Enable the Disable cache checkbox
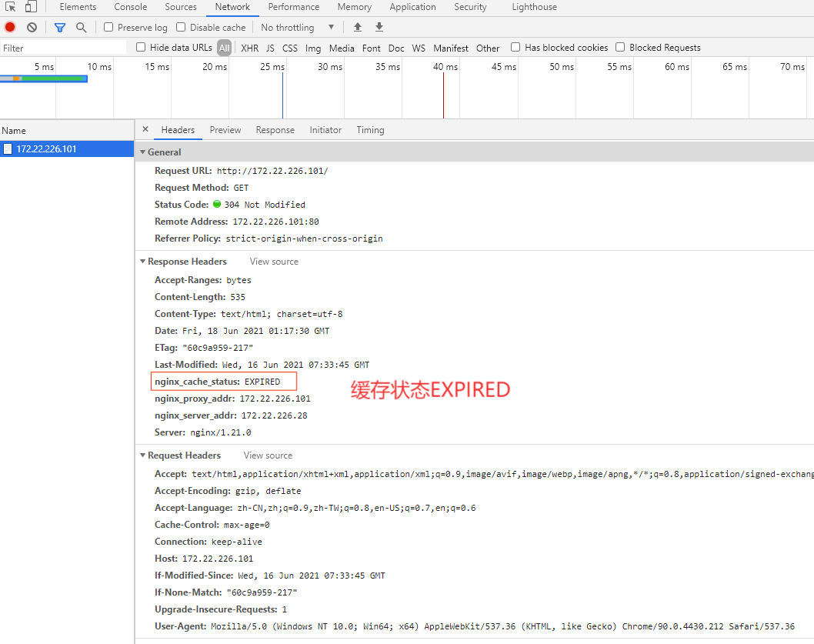Screen dimensions: 814x644 pyautogui.click(x=181, y=27)
